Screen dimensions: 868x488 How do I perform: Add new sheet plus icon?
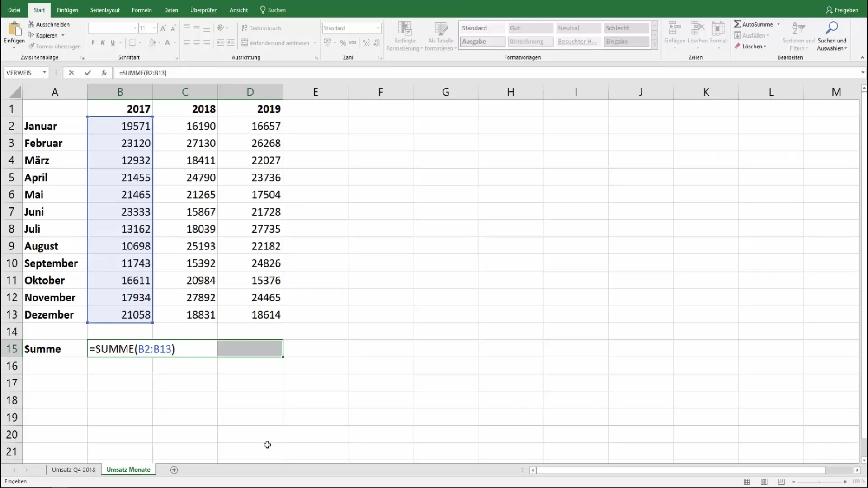click(174, 470)
